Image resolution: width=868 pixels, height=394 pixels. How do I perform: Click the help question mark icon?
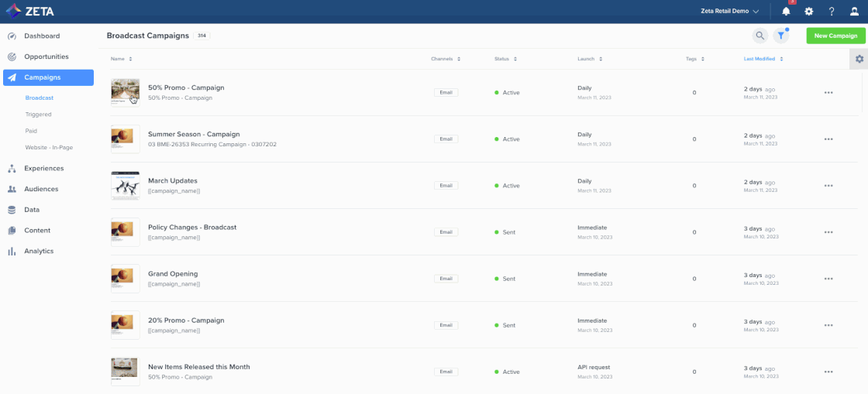pos(832,12)
